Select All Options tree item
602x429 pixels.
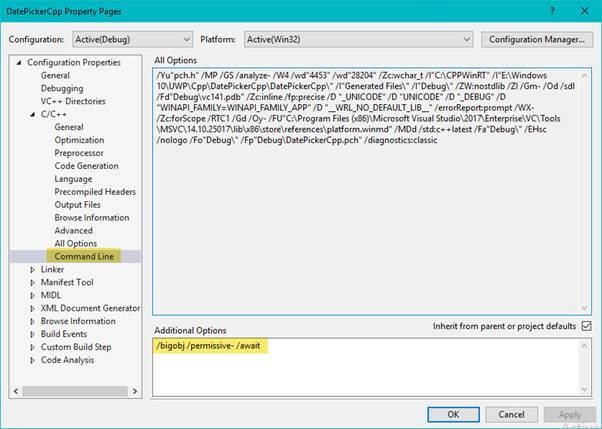[x=76, y=243]
